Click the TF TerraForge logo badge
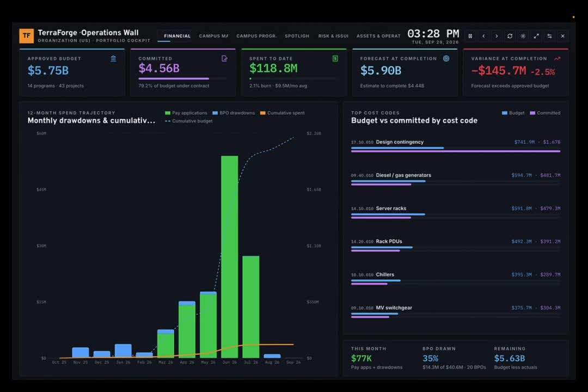The image size is (588, 392). pos(26,36)
